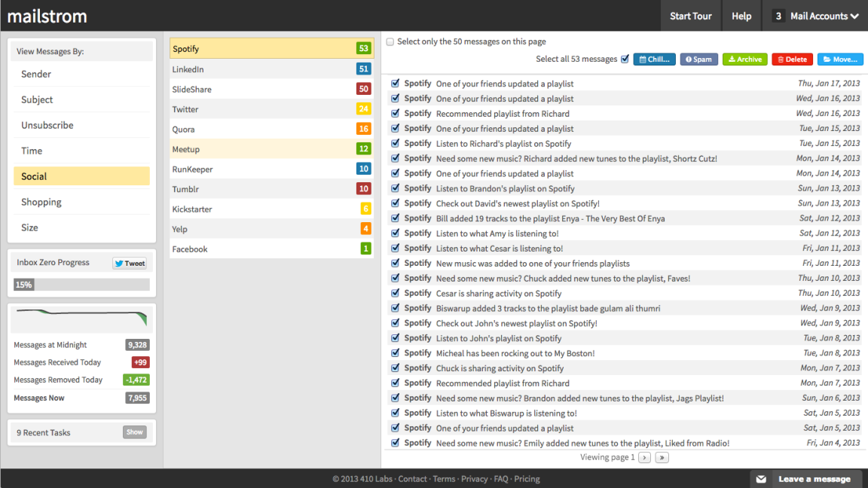Open the Contact link in the footer
The width and height of the screenshot is (868, 488).
click(412, 478)
